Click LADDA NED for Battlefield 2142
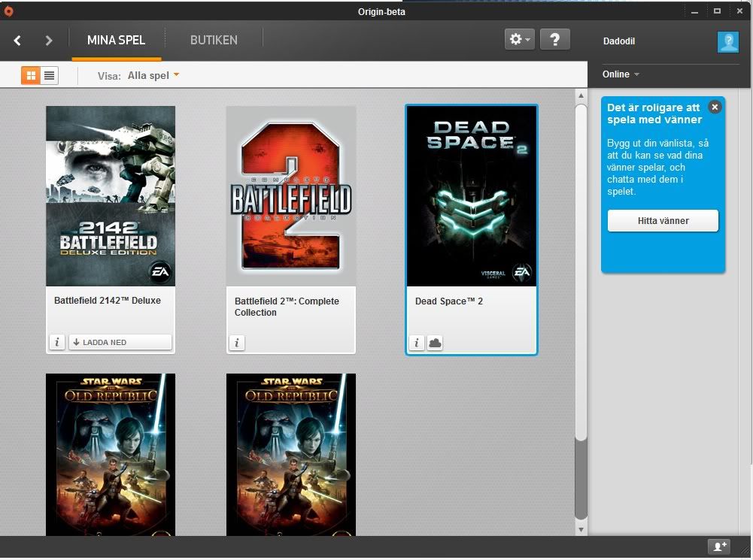This screenshot has width=753, height=560. [120, 342]
